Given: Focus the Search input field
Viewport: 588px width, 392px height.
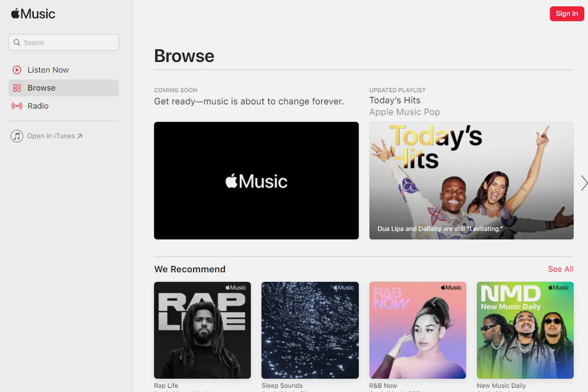Looking at the screenshot, I should point(64,42).
